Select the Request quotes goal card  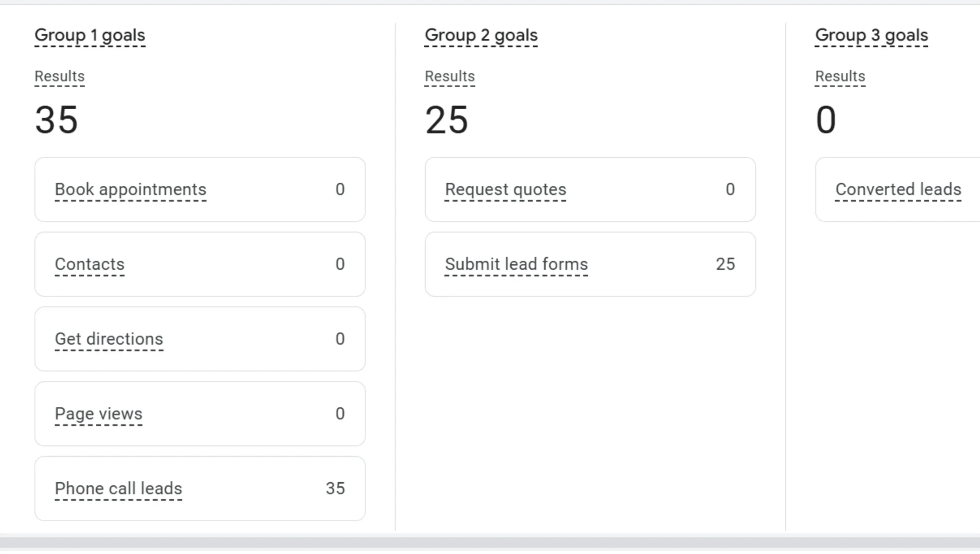[590, 189]
